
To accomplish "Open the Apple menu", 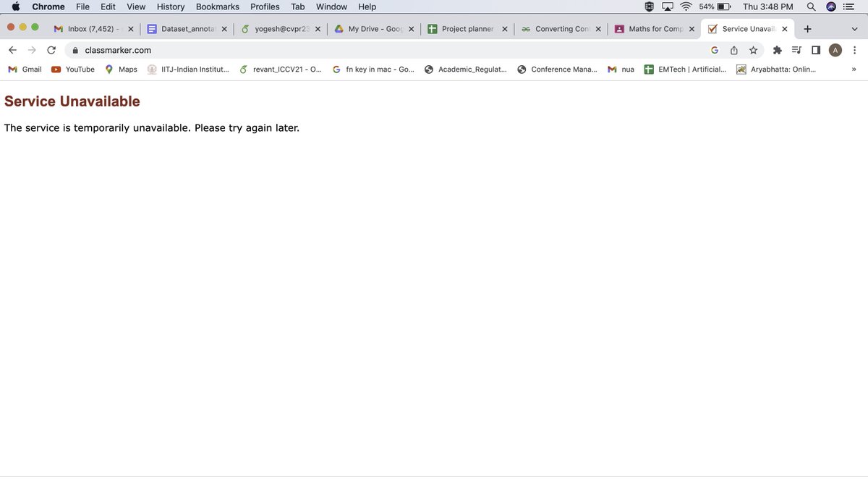I will coord(15,7).
